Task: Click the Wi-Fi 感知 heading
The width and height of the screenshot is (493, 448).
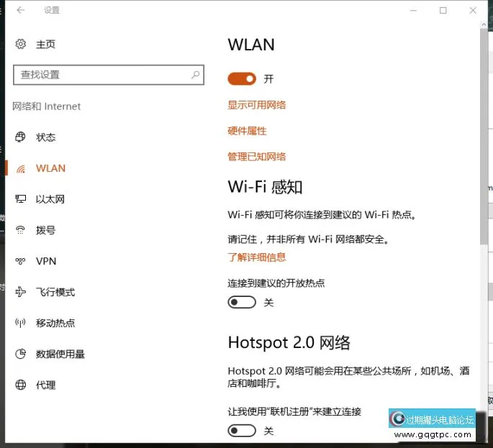Action: pos(265,187)
